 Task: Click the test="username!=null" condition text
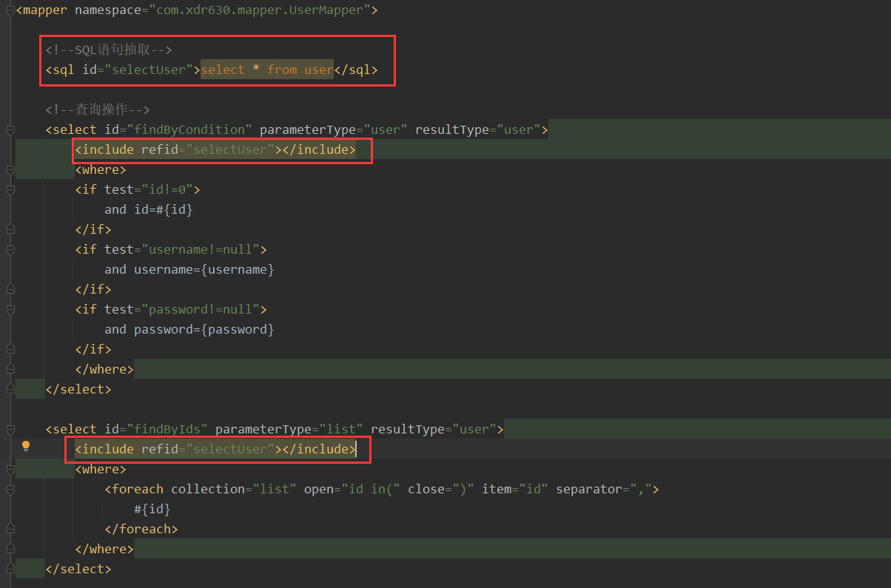pos(182,249)
